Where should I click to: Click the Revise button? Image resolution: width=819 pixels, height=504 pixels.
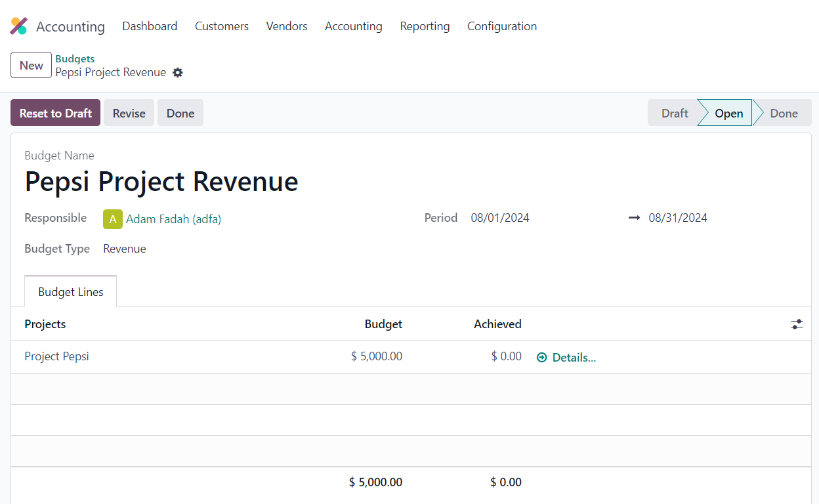point(129,113)
